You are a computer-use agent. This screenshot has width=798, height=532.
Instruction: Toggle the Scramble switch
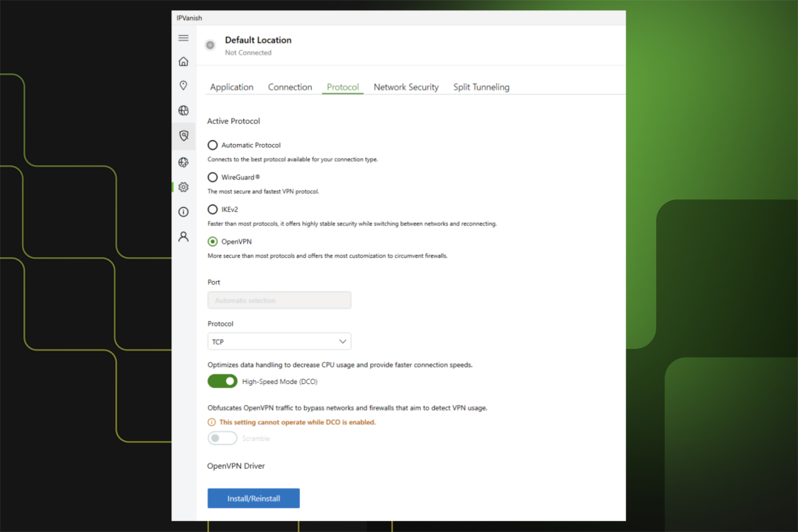click(x=222, y=438)
